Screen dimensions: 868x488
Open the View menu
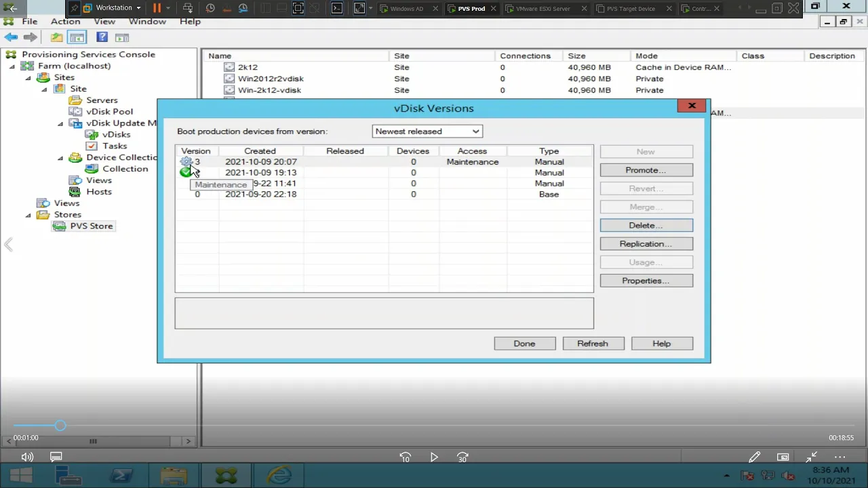tap(104, 22)
